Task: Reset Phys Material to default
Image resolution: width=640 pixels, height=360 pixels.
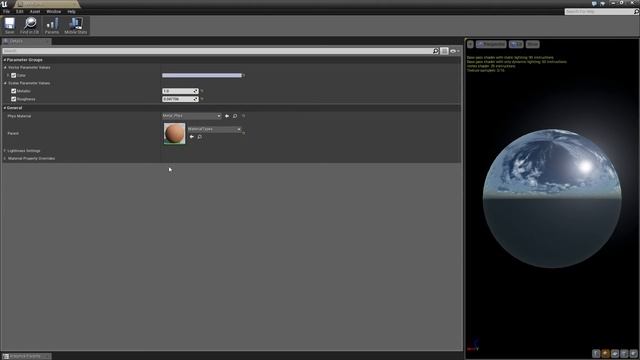Action: pos(244,116)
